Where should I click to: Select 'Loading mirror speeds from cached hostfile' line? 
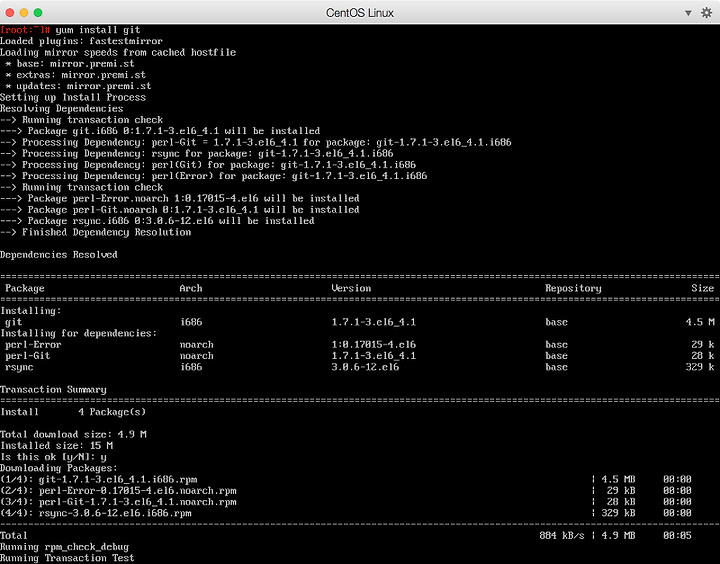coord(118,52)
